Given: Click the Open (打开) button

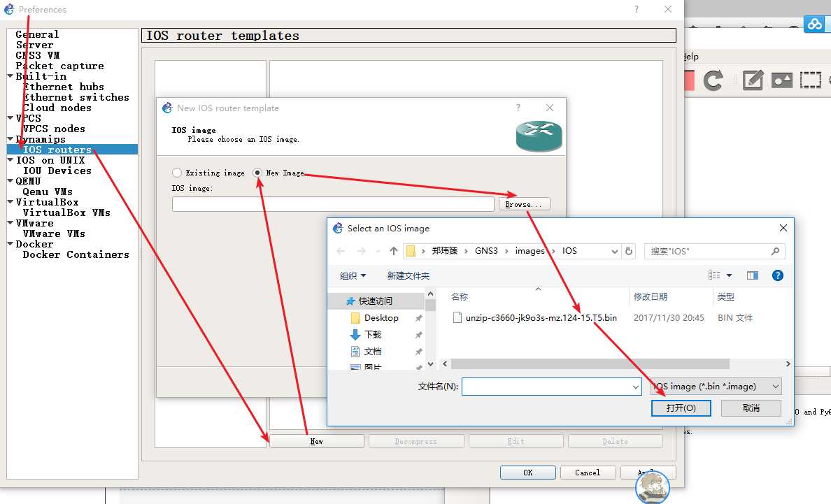Looking at the screenshot, I should tap(681, 408).
